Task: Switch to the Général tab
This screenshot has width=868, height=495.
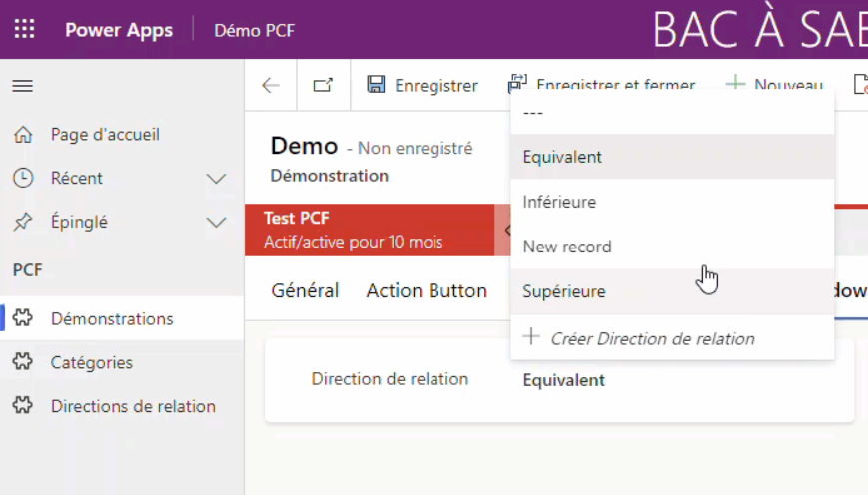Action: click(x=305, y=291)
